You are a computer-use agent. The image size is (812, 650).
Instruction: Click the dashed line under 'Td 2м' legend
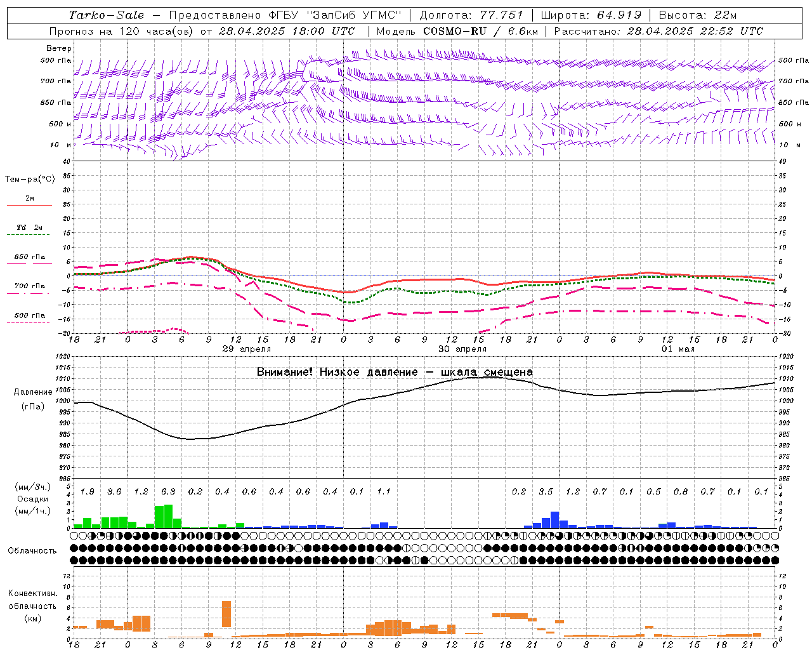point(29,235)
